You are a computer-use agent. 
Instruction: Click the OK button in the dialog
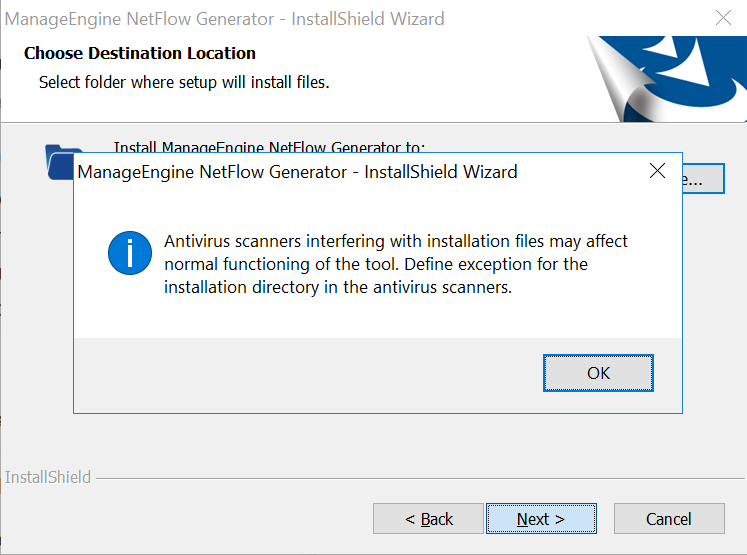[598, 373]
